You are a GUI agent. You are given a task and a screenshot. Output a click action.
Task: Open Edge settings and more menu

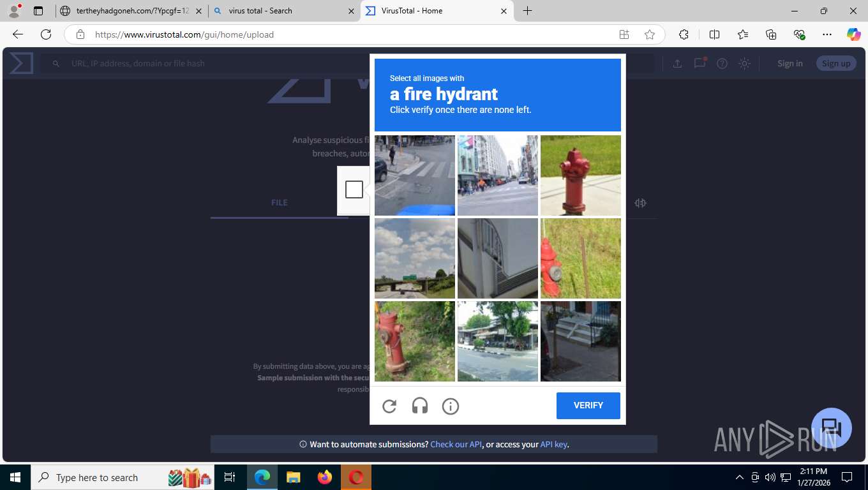[x=827, y=34]
